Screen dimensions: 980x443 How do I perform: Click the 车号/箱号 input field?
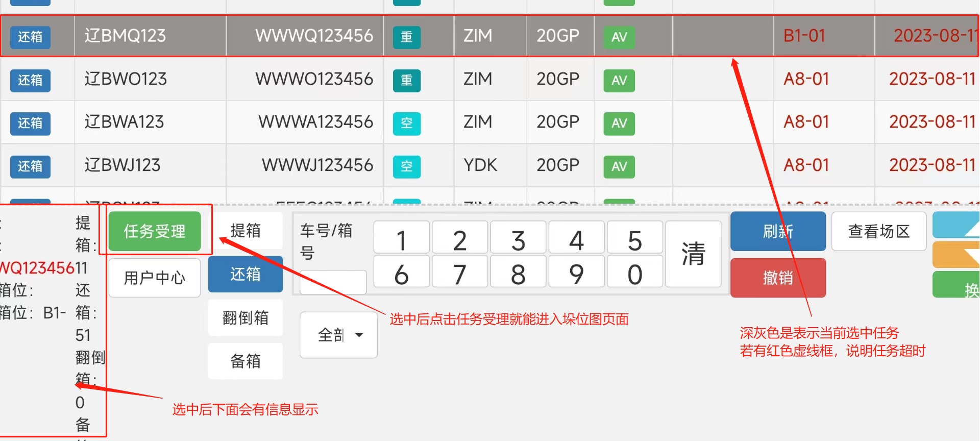coord(333,282)
